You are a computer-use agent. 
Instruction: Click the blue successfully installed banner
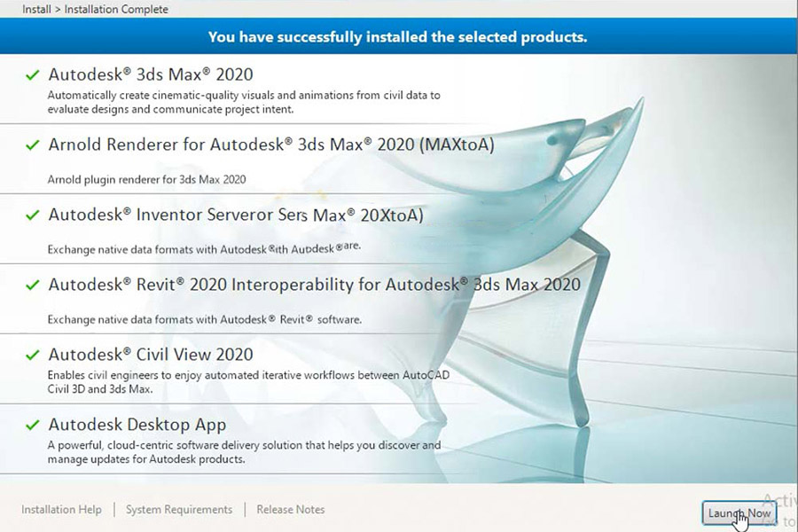click(397, 37)
